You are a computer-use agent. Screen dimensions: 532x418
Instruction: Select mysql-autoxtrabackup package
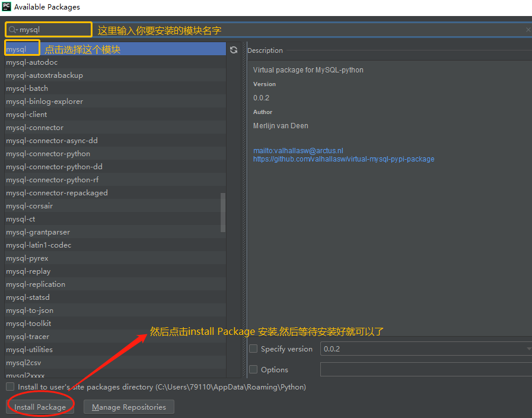pyautogui.click(x=116, y=75)
